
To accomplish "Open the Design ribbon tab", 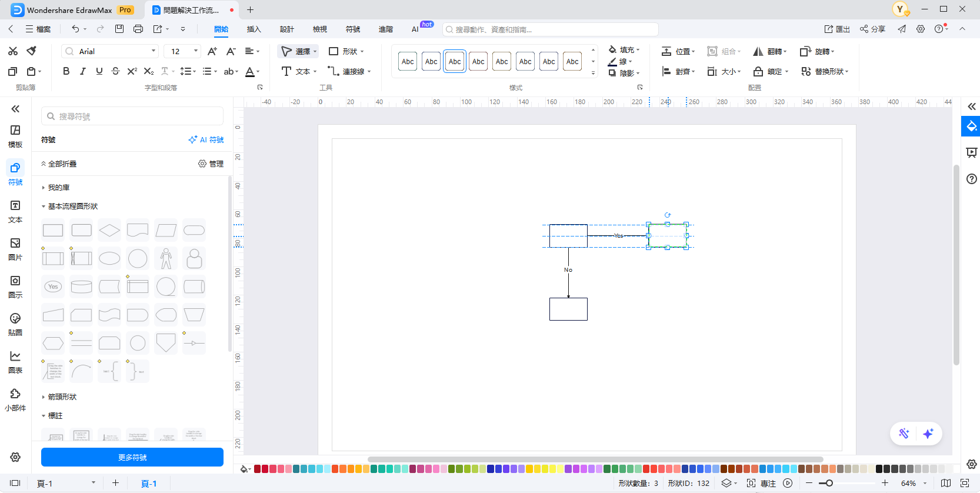I will 286,29.
